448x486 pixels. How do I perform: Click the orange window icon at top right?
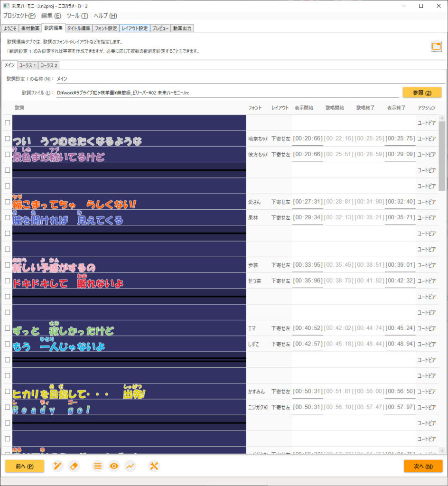[x=436, y=47]
